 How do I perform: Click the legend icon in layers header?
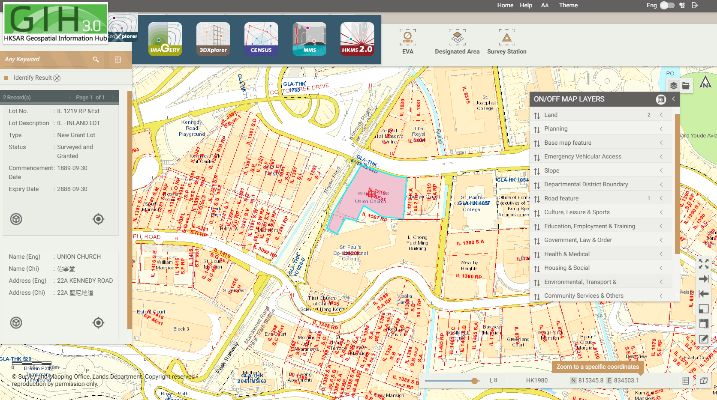point(661,99)
